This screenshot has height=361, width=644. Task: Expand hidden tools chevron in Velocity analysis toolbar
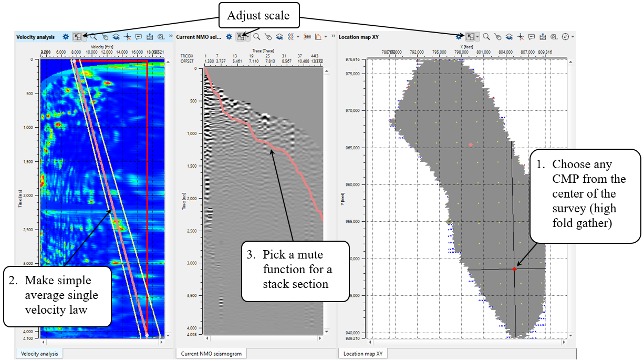pyautogui.click(x=171, y=37)
